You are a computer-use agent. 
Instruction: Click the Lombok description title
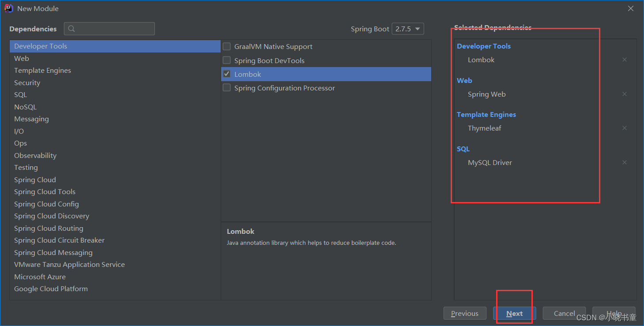pos(241,231)
